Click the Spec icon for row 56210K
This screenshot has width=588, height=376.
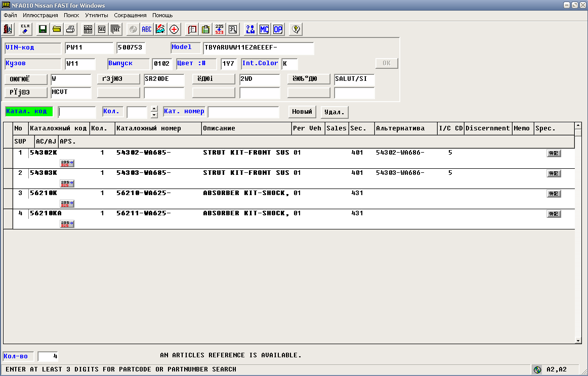coord(554,194)
